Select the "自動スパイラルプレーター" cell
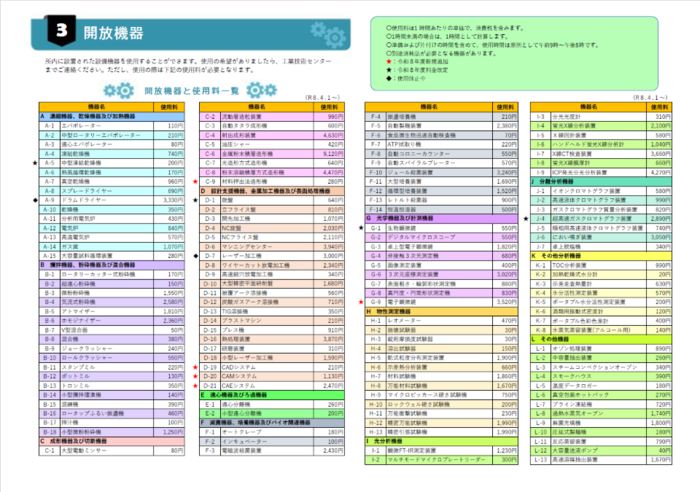The image size is (700, 492). click(439, 163)
